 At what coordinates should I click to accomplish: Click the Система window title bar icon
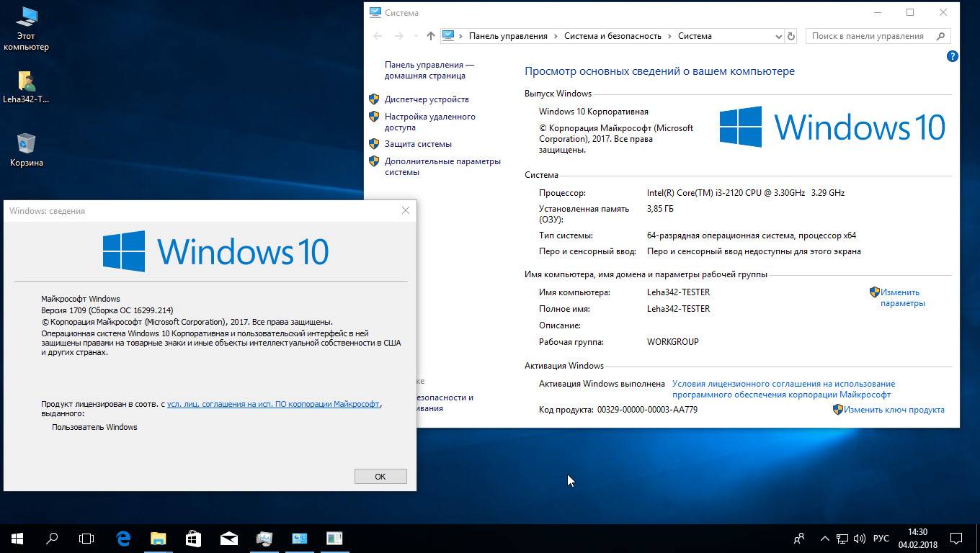click(375, 12)
